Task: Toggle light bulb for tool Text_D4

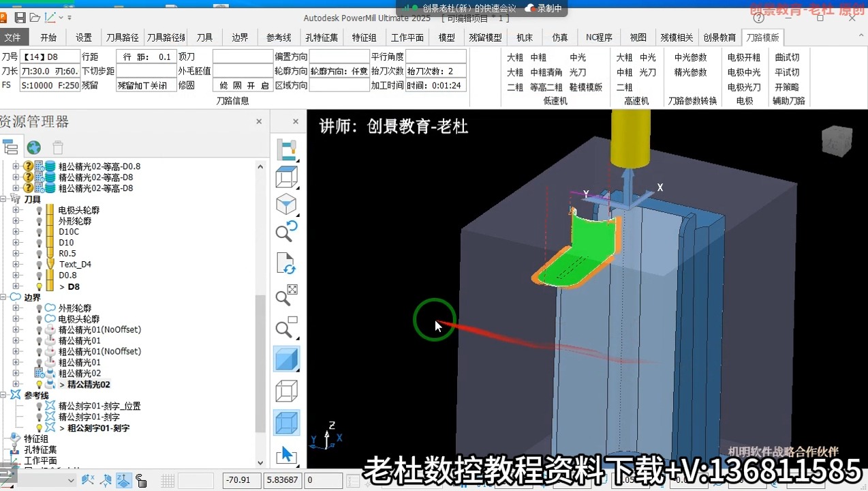Action: [x=39, y=265]
